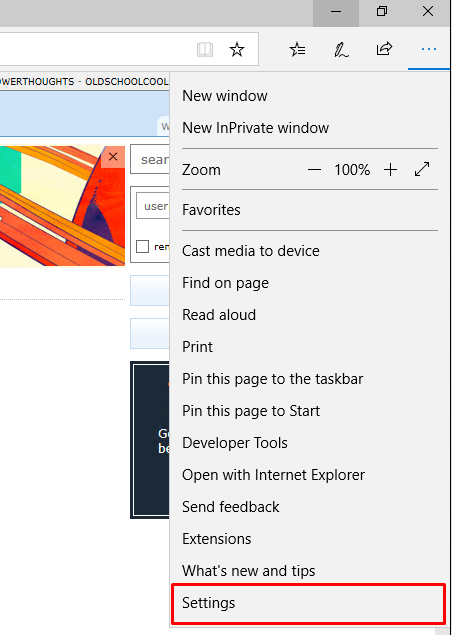This screenshot has width=453, height=635.
Task: Open the Favorites hub icon
Action: [298, 49]
